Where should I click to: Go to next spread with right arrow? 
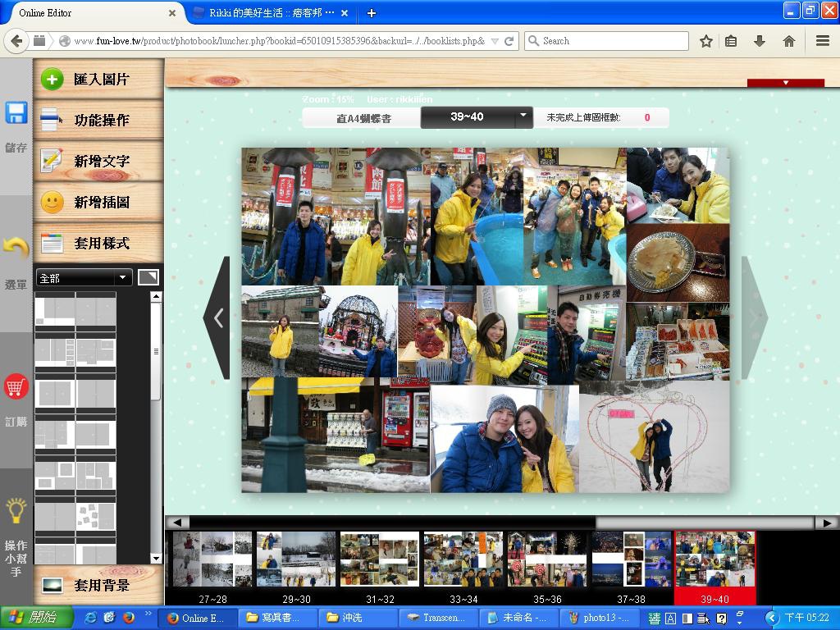click(x=755, y=318)
